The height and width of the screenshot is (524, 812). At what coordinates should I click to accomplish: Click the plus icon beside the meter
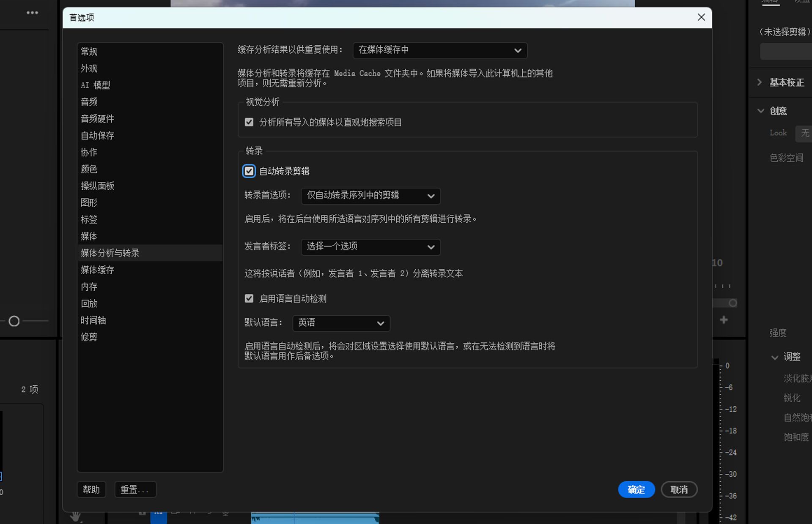(x=724, y=320)
